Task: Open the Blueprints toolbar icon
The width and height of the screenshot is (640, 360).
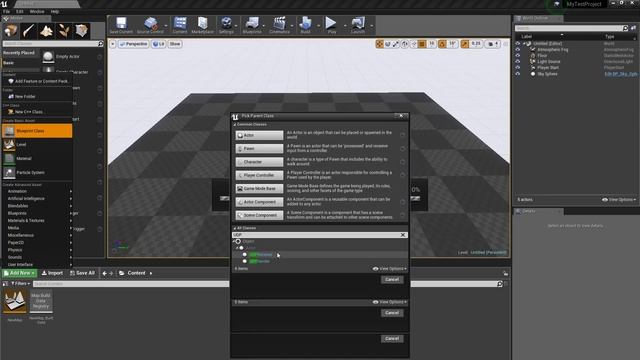Action: pos(252,25)
